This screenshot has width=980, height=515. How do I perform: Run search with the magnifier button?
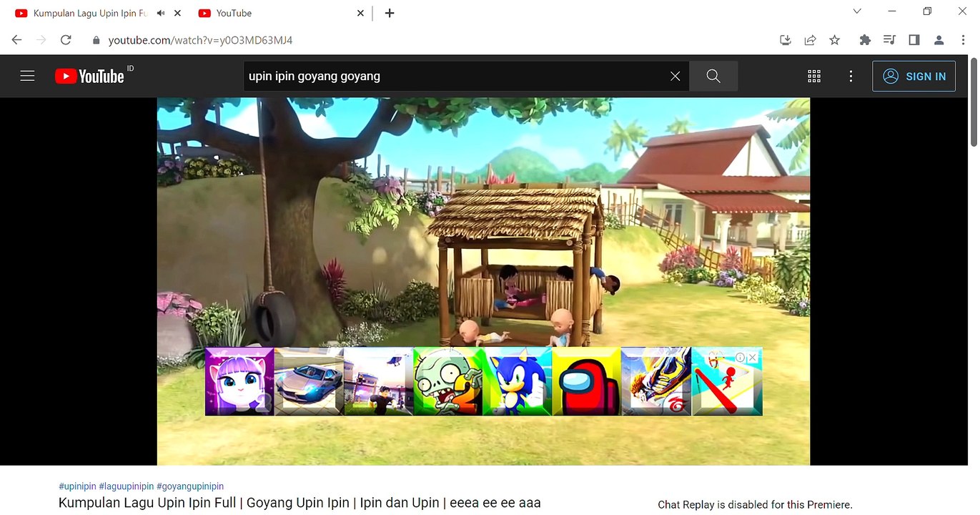pyautogui.click(x=713, y=76)
